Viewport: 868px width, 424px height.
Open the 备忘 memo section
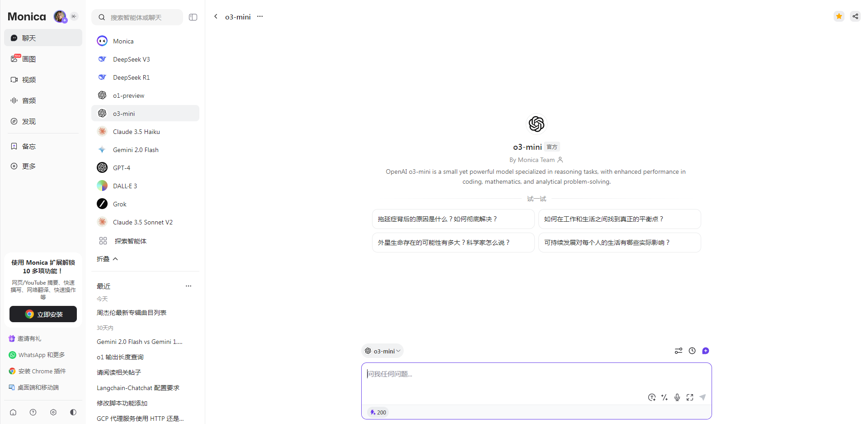coord(43,146)
